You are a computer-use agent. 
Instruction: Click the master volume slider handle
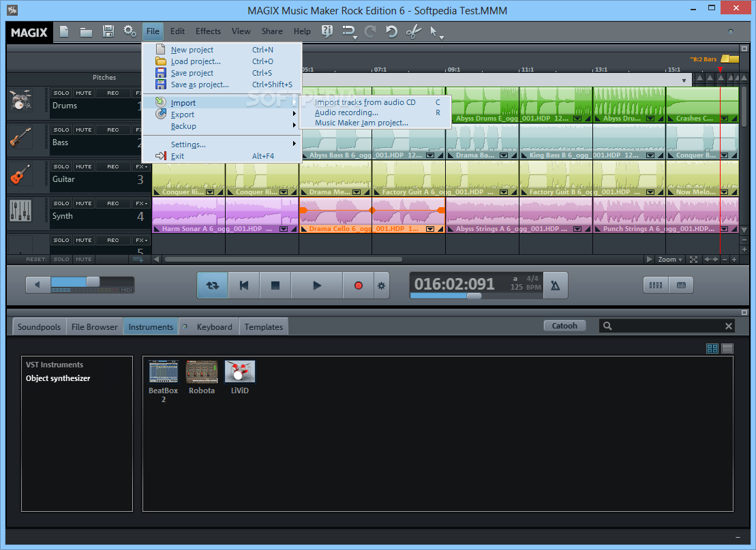pyautogui.click(x=93, y=281)
